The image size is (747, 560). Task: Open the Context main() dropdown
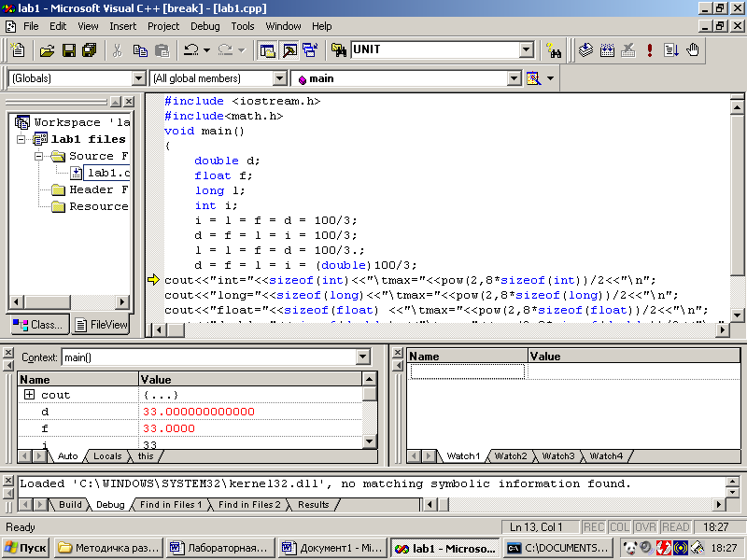pyautogui.click(x=363, y=357)
